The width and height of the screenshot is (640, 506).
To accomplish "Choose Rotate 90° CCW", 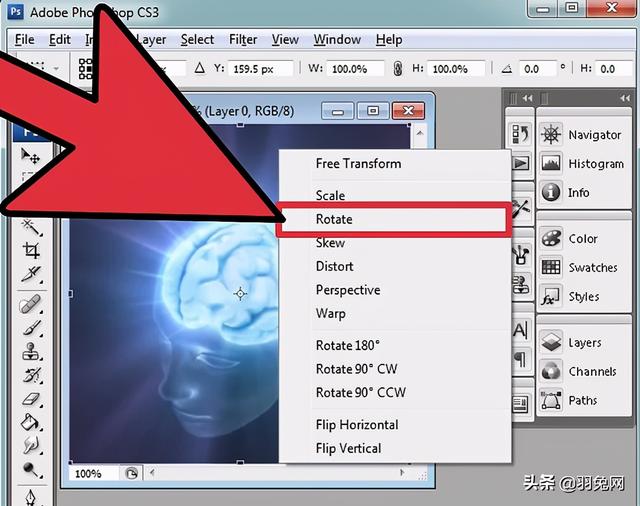I will pyautogui.click(x=395, y=393).
